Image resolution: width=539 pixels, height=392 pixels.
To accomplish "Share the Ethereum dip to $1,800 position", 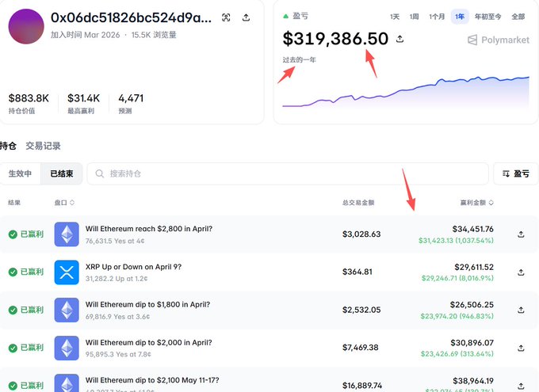I will pyautogui.click(x=521, y=310).
